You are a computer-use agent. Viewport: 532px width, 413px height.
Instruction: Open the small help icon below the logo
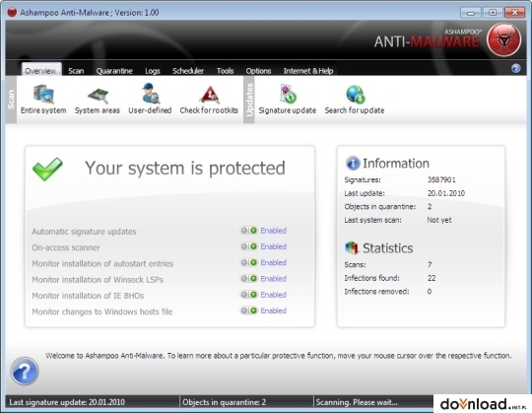pos(515,69)
